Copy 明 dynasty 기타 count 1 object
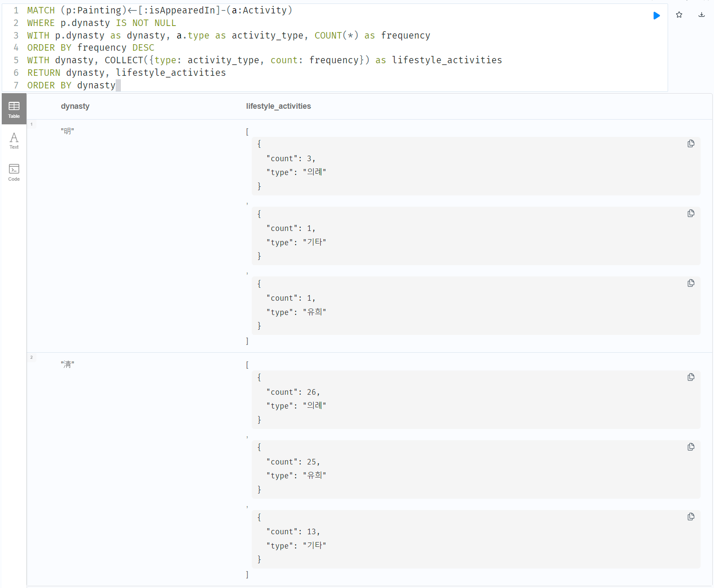Screen dimensions: 714x588 (x=691, y=214)
